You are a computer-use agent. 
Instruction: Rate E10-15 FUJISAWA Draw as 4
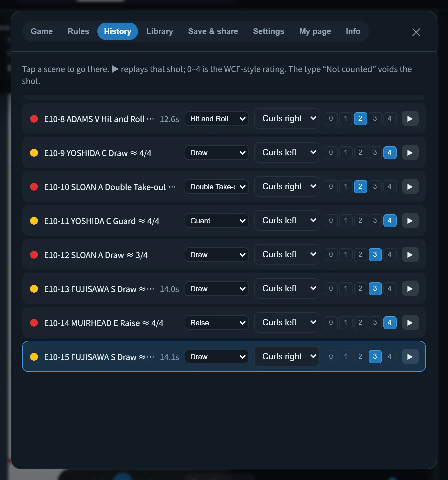pyautogui.click(x=390, y=356)
